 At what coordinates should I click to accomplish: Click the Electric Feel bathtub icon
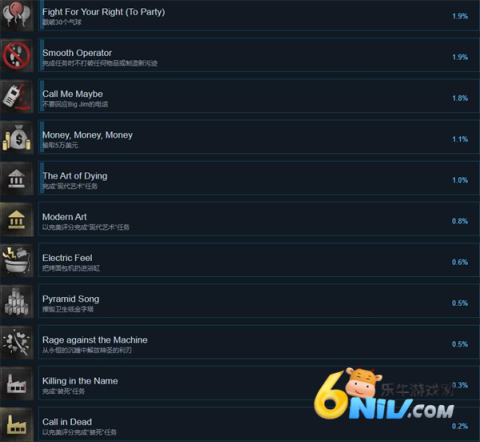[x=17, y=261]
